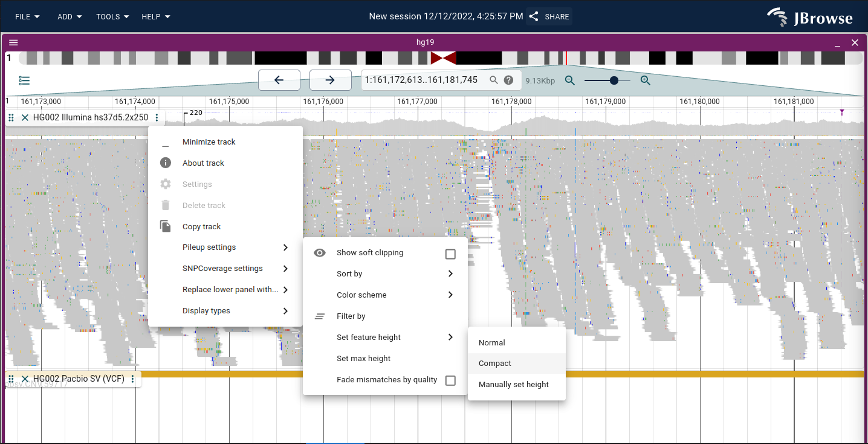Click the 161,178,000 ruler label
Image resolution: width=868 pixels, height=444 pixels.
coord(511,102)
